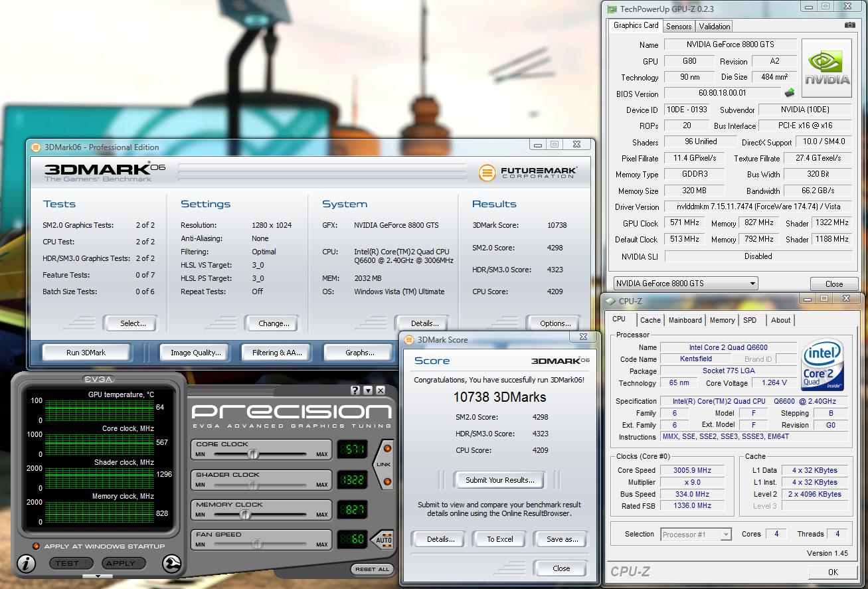Click the GPU-Z Close button

click(x=834, y=284)
